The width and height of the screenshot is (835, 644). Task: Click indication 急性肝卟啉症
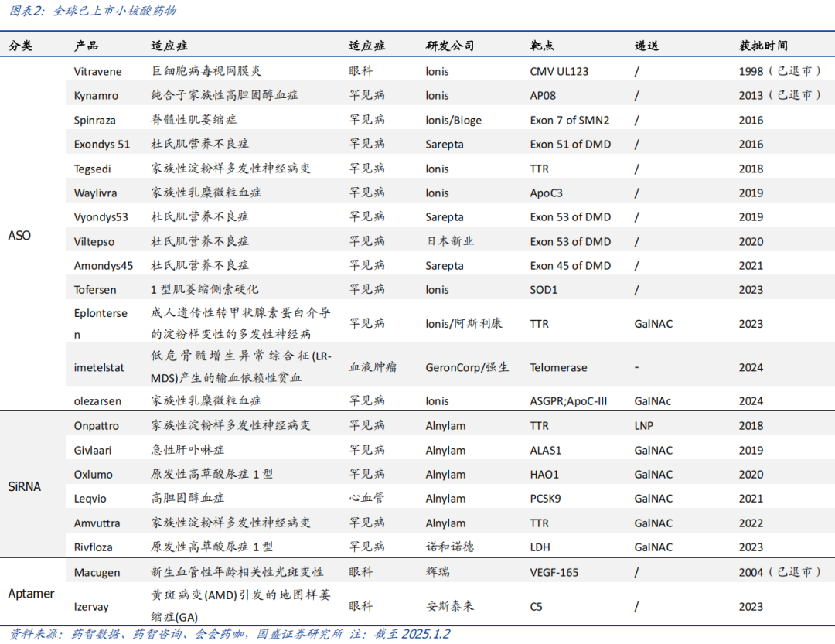[x=188, y=450]
